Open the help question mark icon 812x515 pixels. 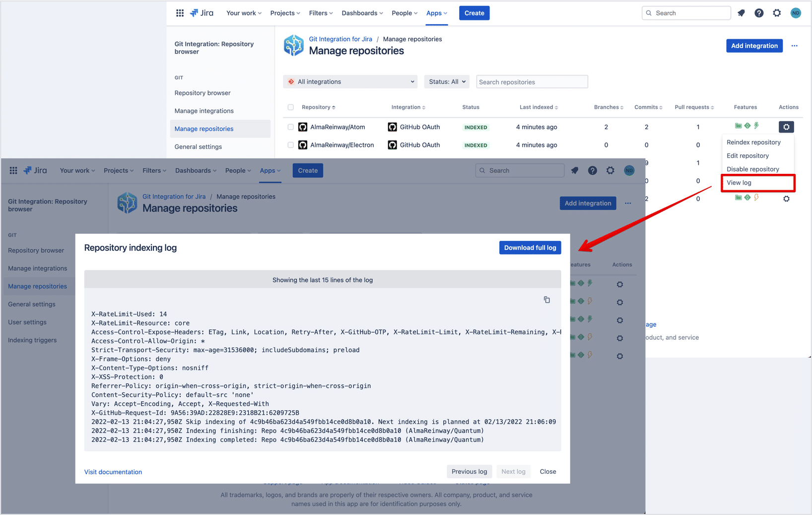click(x=759, y=13)
